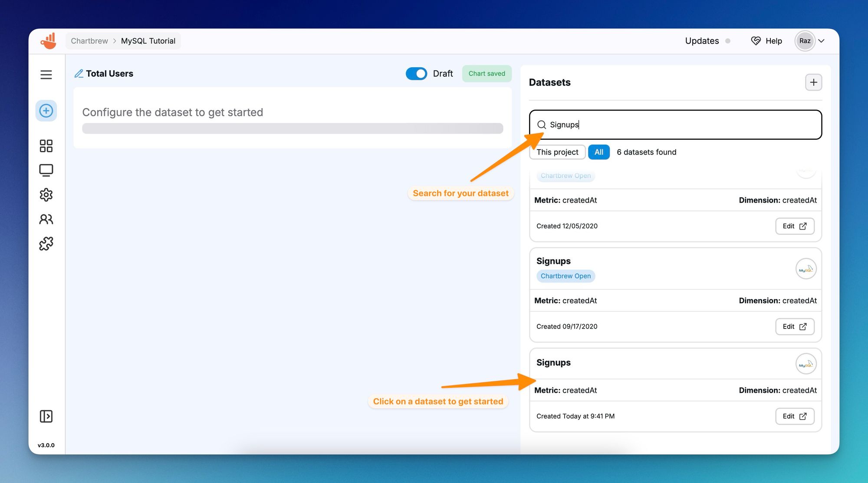Screen dimensions: 868x483
Task: Edit the Signups dataset created today
Action: pos(794,416)
